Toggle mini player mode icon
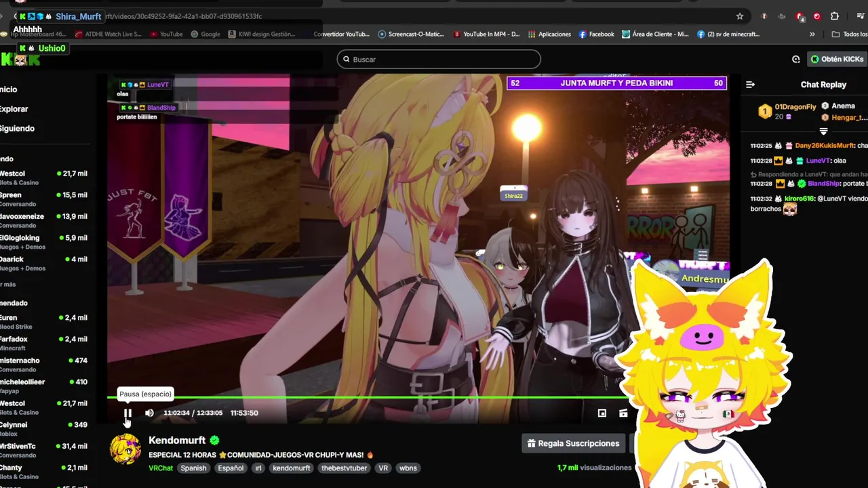This screenshot has width=868, height=488. pos(601,413)
